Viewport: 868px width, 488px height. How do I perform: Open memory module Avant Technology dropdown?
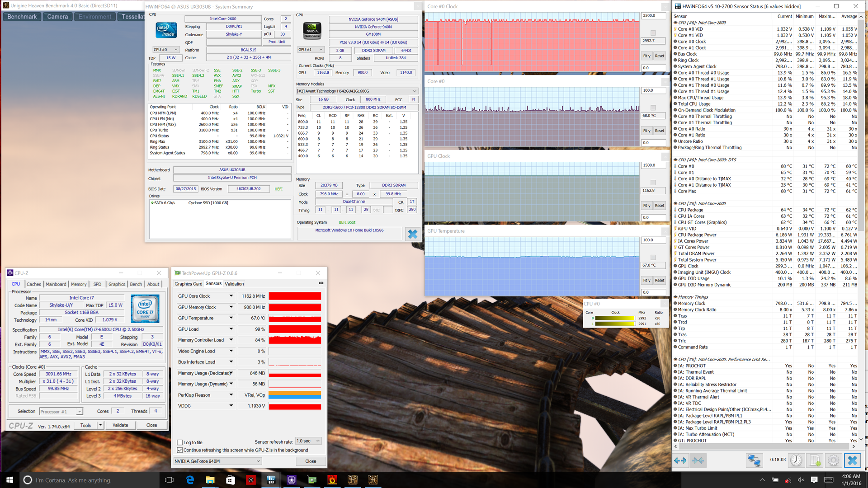tap(357, 91)
